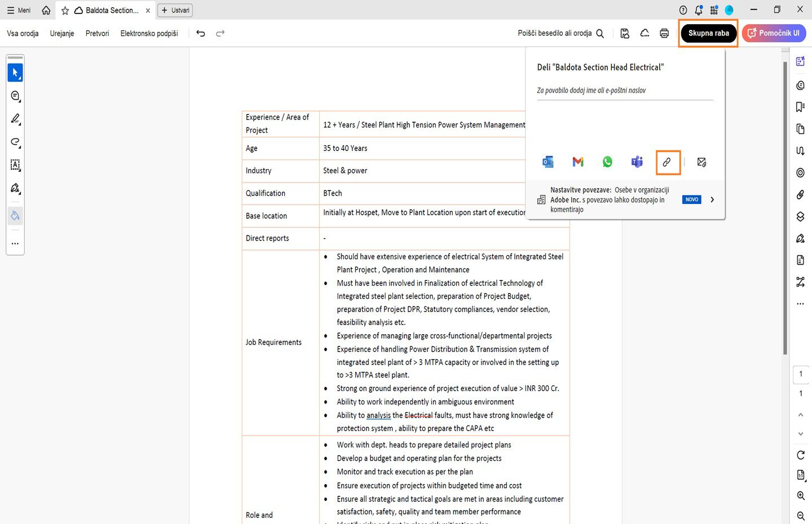Click the email attachment share icon
Screen dimensions: 812x524
tap(701, 162)
